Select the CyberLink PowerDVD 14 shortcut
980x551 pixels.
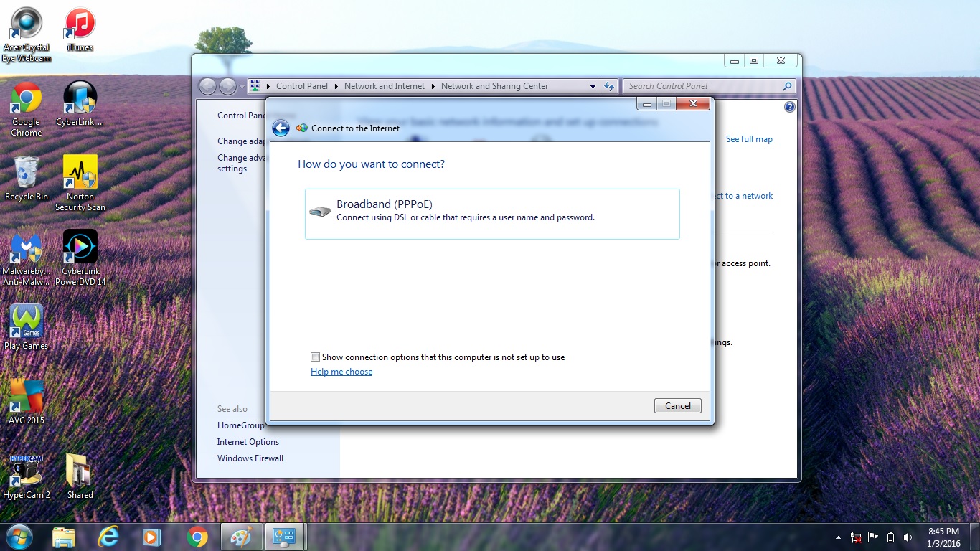tap(80, 258)
